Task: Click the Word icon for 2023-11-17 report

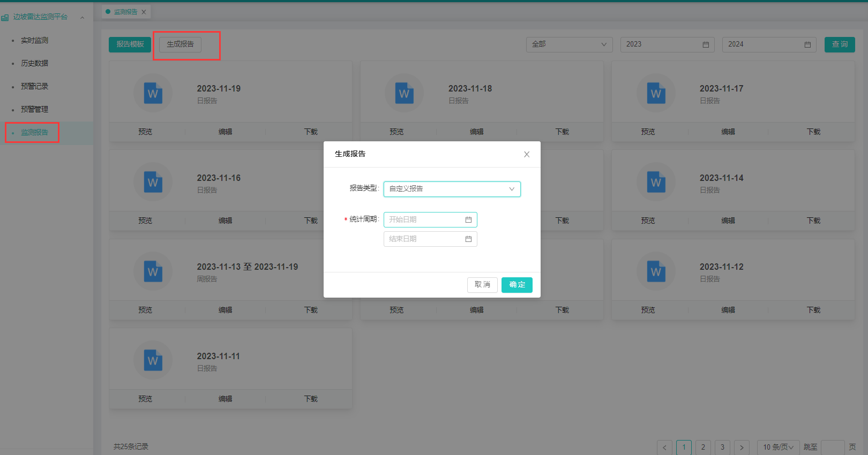Action: pyautogui.click(x=655, y=94)
